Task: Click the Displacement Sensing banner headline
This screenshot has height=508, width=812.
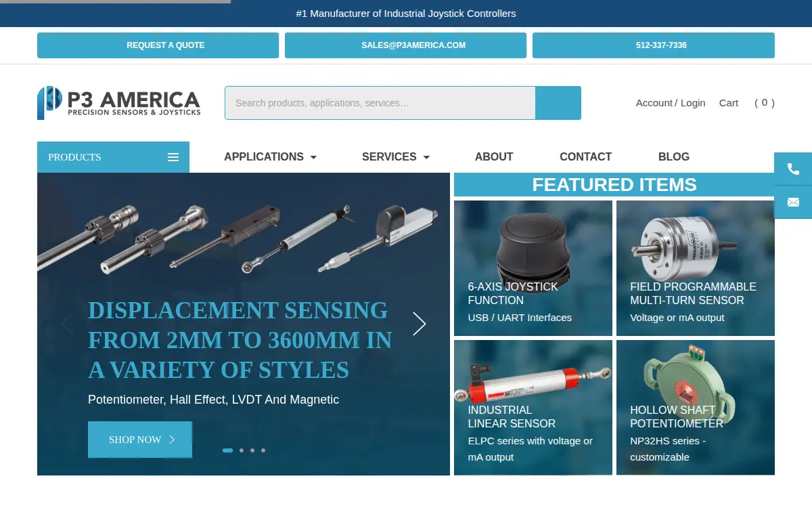Action: (x=240, y=340)
